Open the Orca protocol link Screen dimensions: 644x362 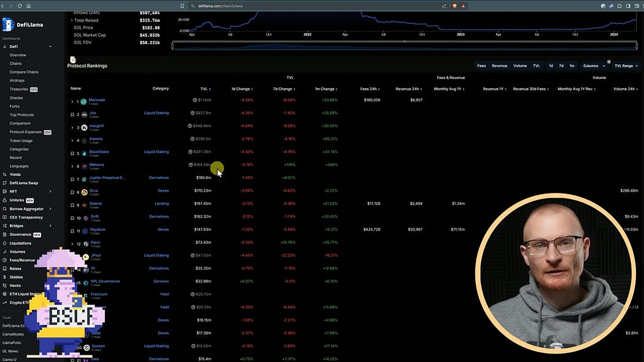94,190
